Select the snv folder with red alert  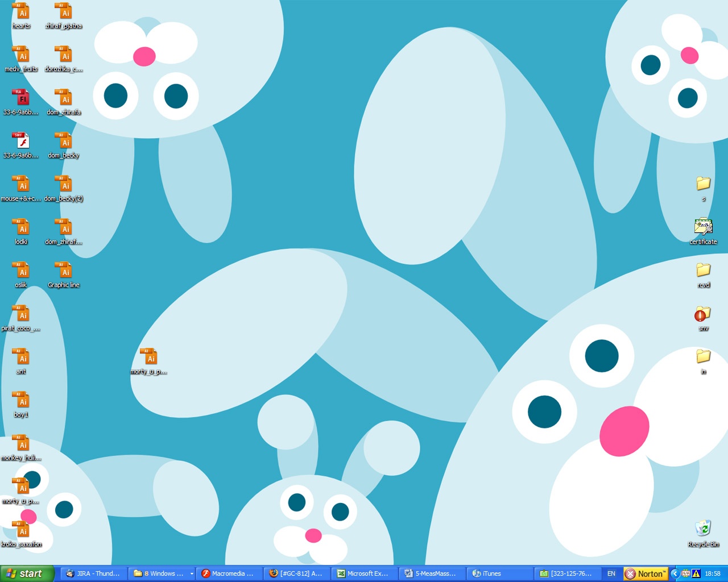point(704,315)
